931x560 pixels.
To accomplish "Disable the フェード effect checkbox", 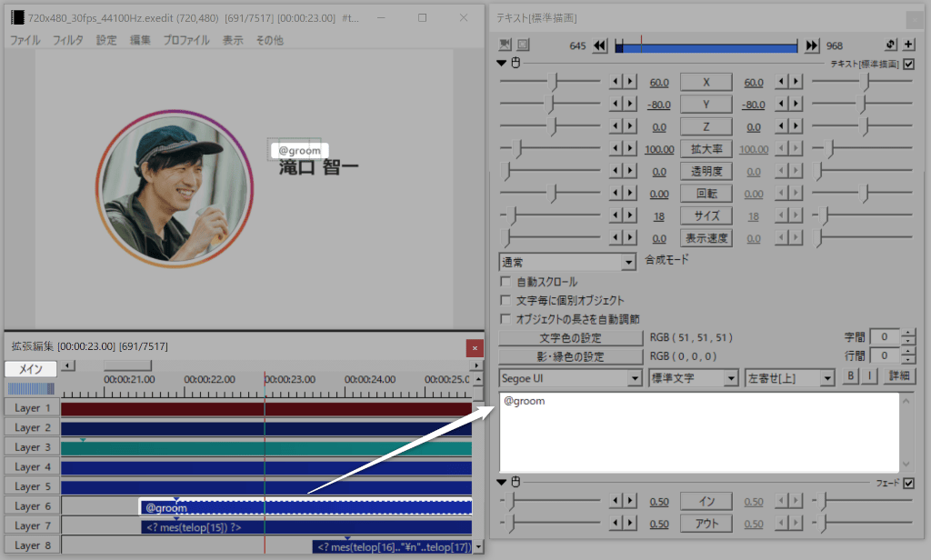I will [909, 483].
